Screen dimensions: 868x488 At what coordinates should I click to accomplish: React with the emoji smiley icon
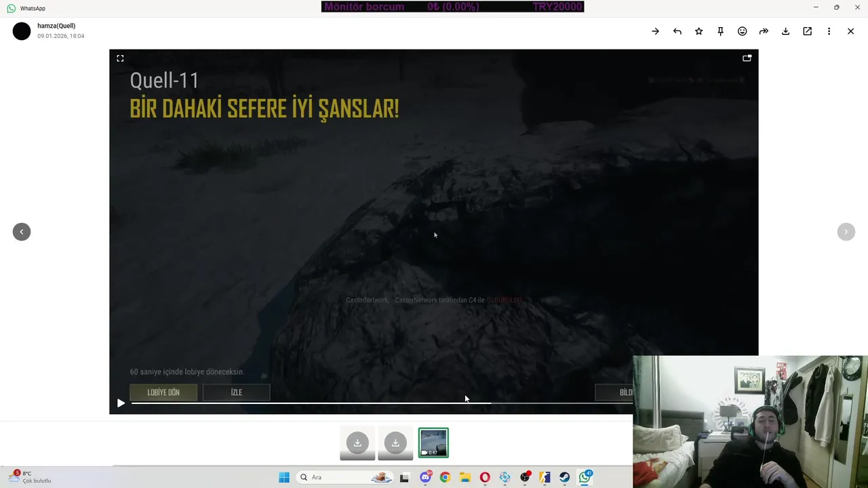click(742, 31)
